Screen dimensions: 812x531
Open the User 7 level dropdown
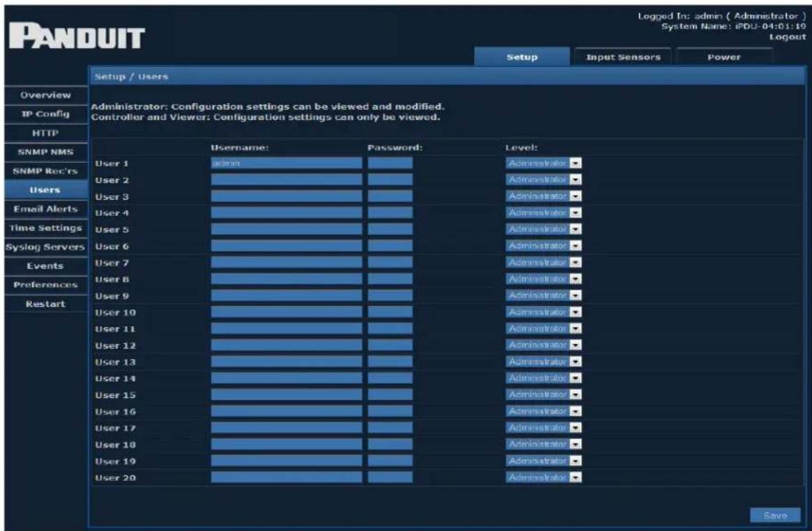click(544, 263)
